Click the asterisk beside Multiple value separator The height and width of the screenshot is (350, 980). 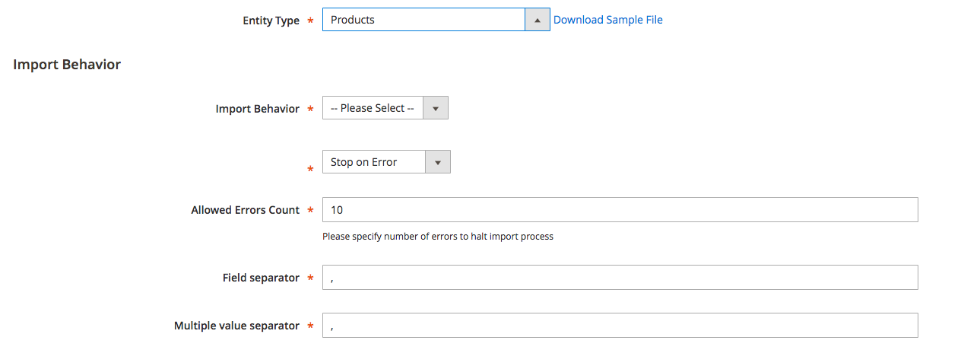[309, 326]
